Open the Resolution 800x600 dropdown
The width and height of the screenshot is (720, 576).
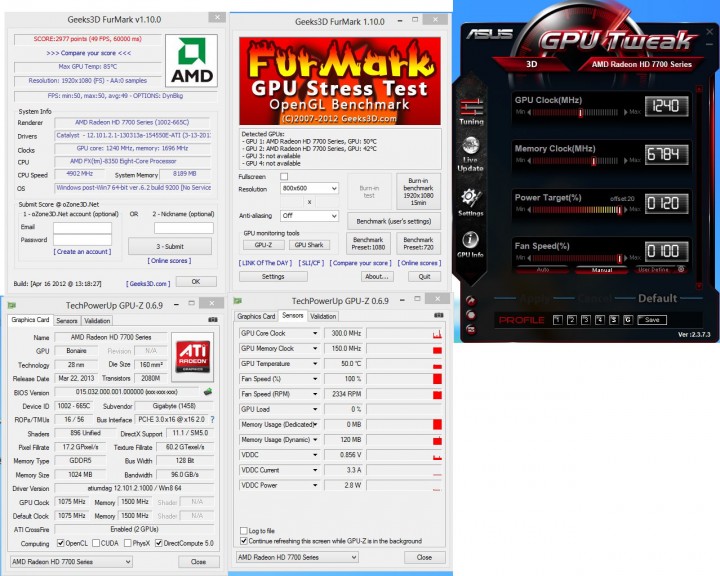click(x=309, y=188)
